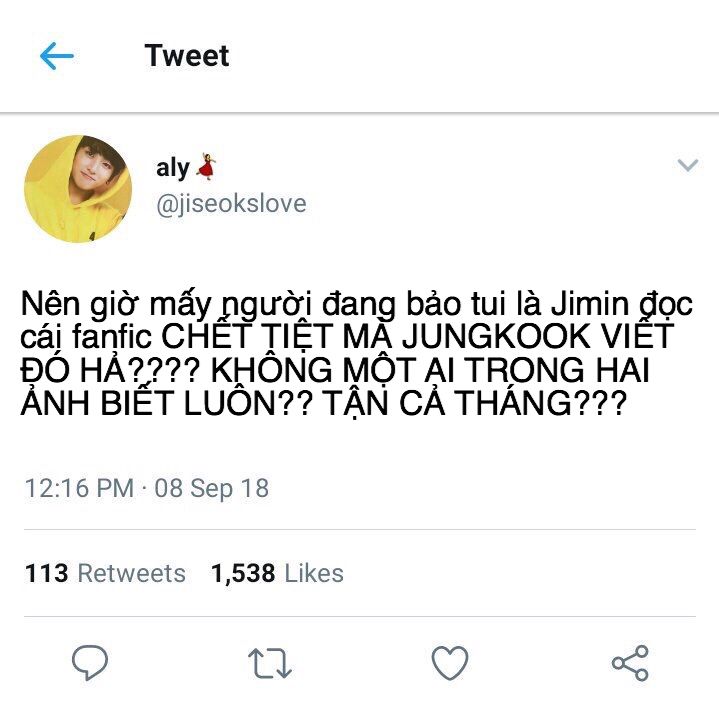Select the tweet body text
The image size is (719, 708).
tap(357, 353)
